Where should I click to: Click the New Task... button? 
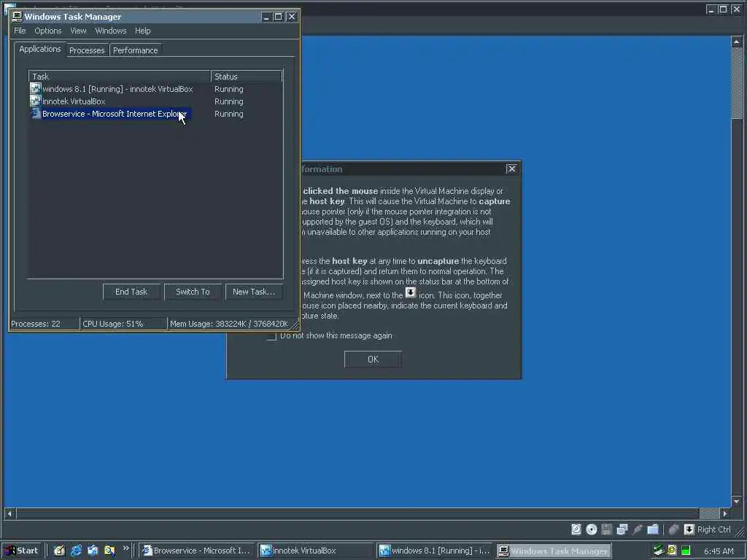[253, 292]
